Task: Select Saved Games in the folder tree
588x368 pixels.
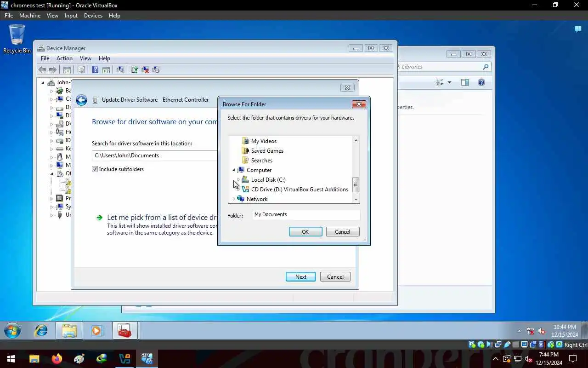Action: (x=267, y=151)
